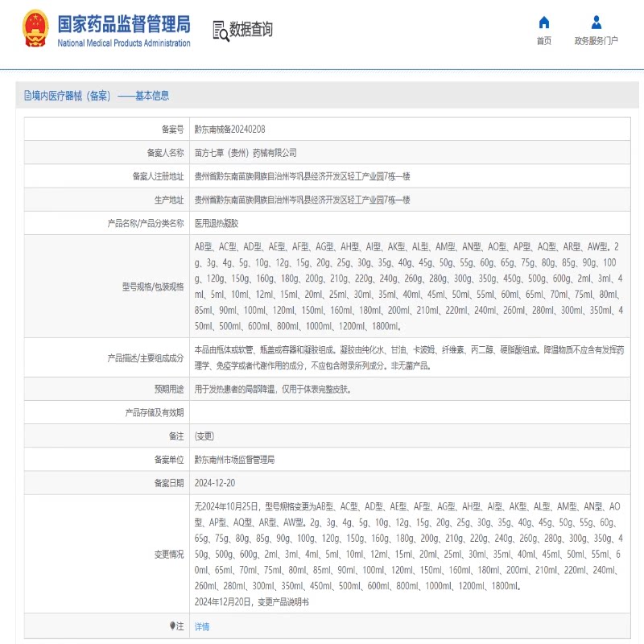Screen dimensions: 644x644
Task: Open 政务服务门户 user icon
Action: pos(596,23)
